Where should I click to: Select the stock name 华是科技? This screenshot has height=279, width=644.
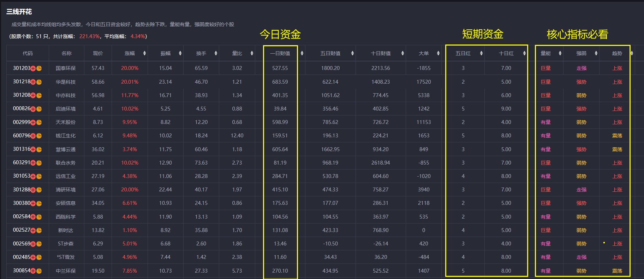(66, 82)
